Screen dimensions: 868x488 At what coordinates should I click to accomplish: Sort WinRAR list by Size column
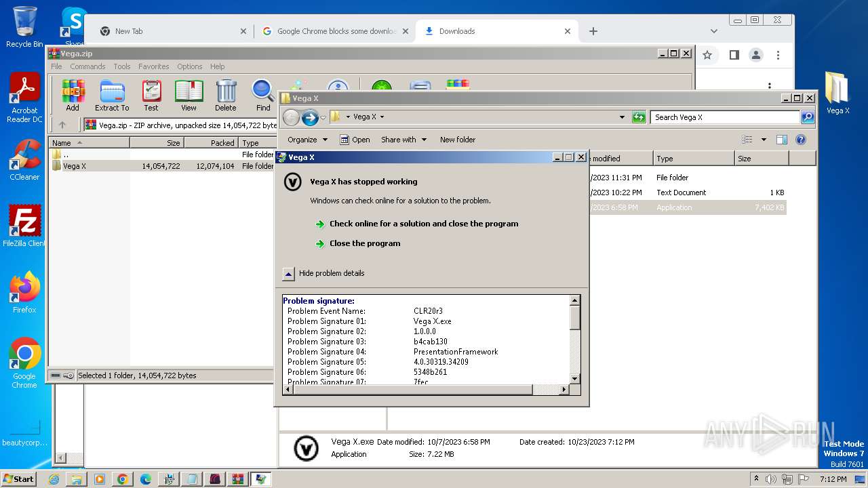point(157,143)
